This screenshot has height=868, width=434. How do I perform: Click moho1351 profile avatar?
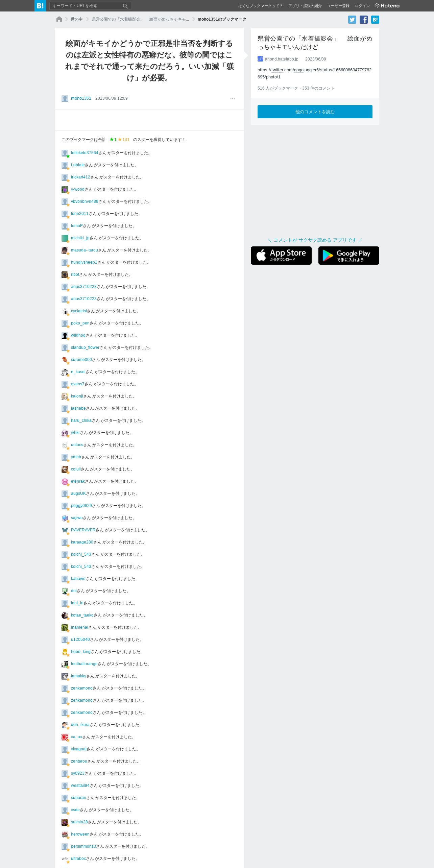pos(65,99)
